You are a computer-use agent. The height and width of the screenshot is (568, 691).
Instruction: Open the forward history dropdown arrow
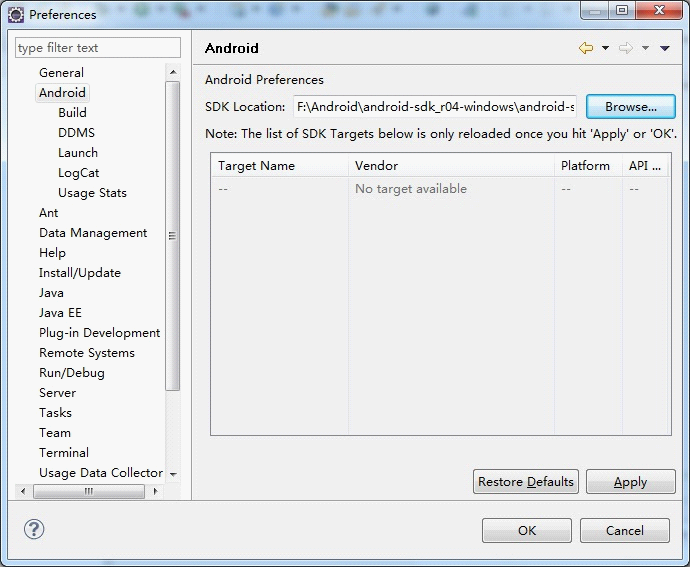[645, 48]
